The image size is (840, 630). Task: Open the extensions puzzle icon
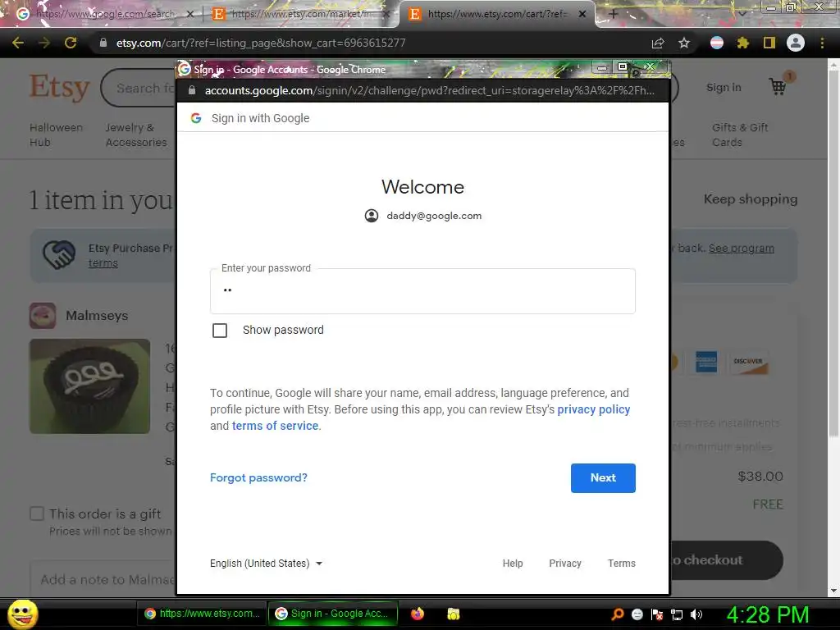coord(743,43)
